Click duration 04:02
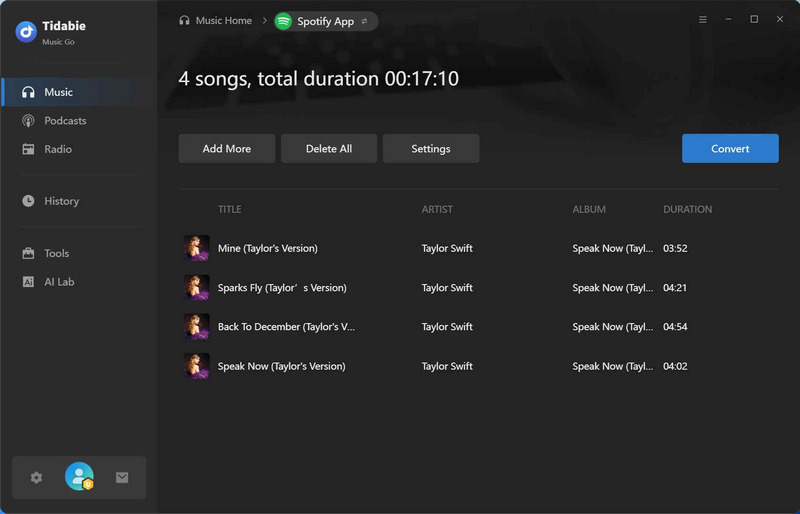800x514 pixels. [675, 366]
